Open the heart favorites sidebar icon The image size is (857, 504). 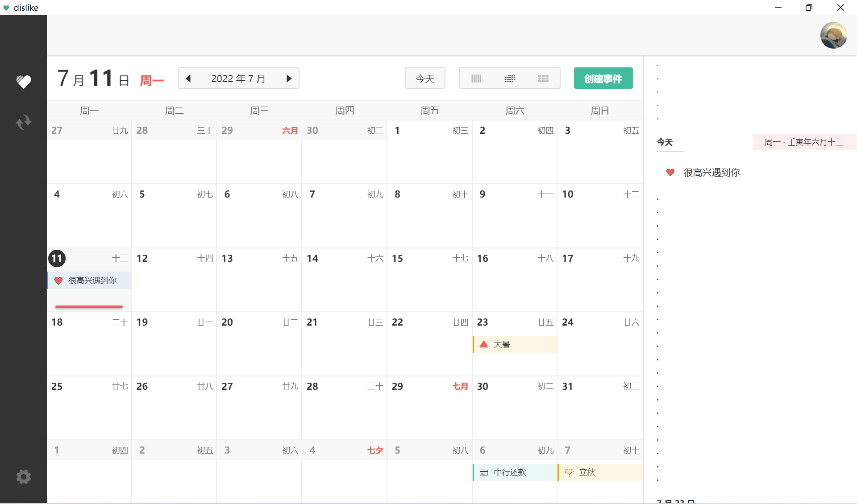[24, 82]
